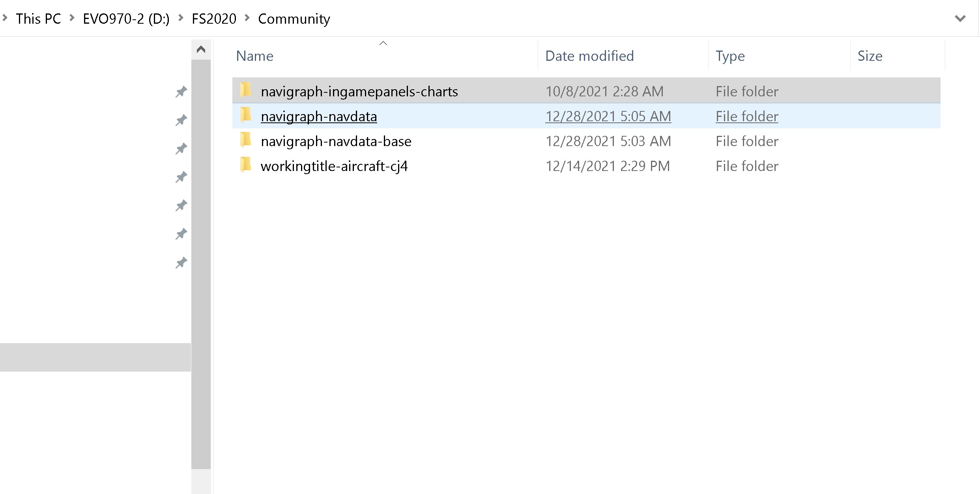Viewport: 980px width, 494px height.
Task: Click Type column header to sort
Action: [730, 56]
